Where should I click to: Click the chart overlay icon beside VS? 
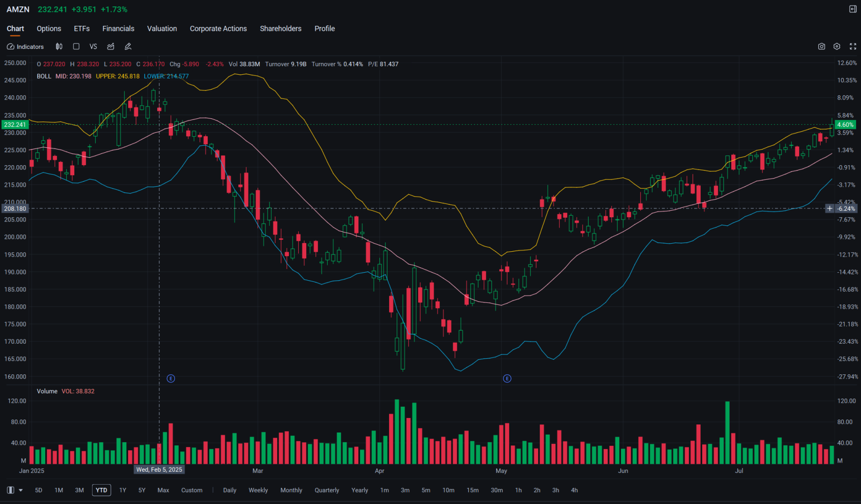[x=111, y=47]
